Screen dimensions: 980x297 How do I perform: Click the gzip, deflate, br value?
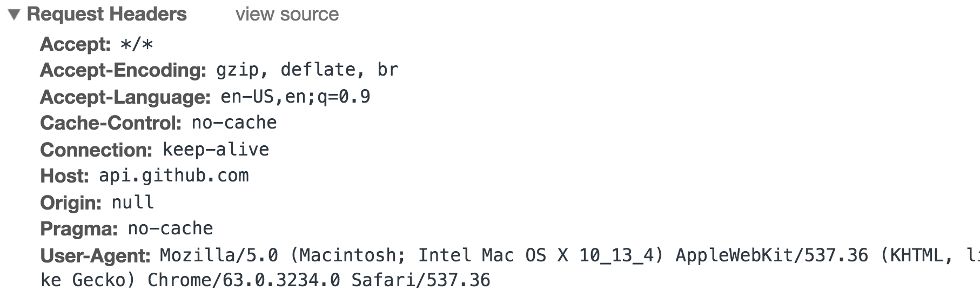307,70
